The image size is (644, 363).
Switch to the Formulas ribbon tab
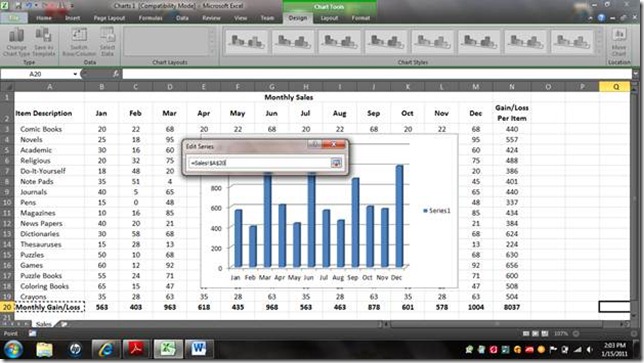coord(150,18)
